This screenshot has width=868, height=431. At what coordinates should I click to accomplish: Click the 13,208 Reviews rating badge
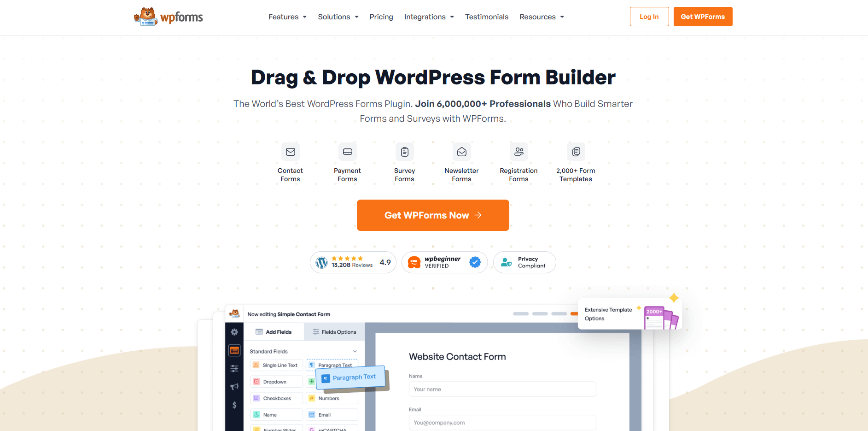point(353,262)
